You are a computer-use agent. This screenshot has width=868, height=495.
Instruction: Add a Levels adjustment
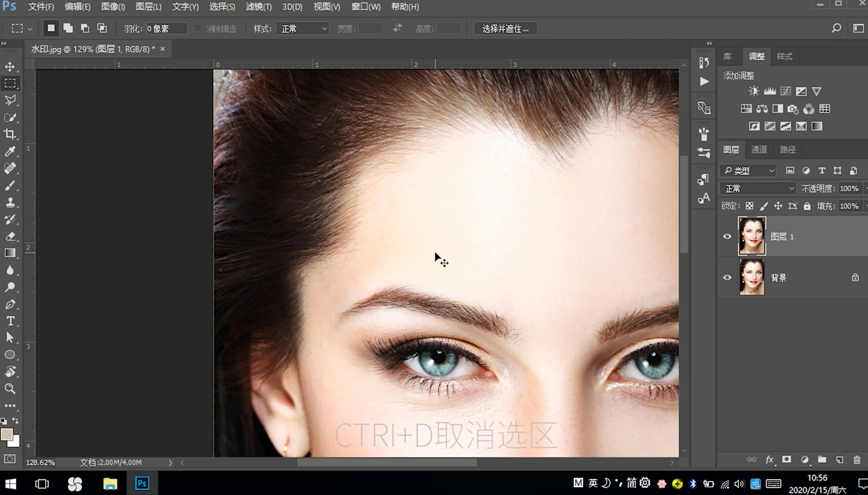click(x=770, y=91)
